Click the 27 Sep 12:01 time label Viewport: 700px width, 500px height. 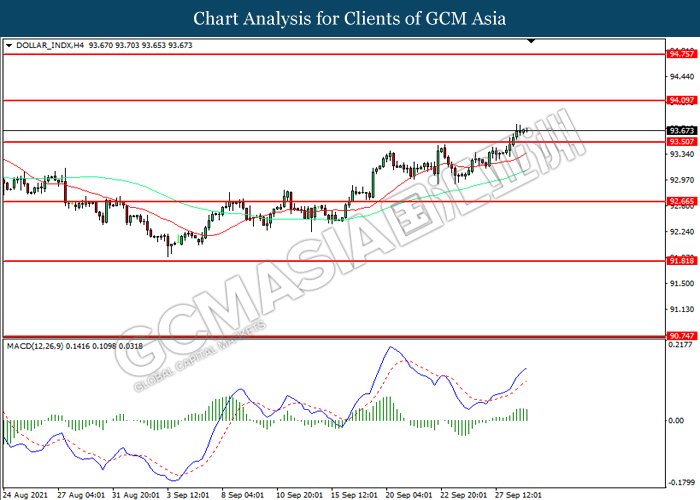point(519,495)
